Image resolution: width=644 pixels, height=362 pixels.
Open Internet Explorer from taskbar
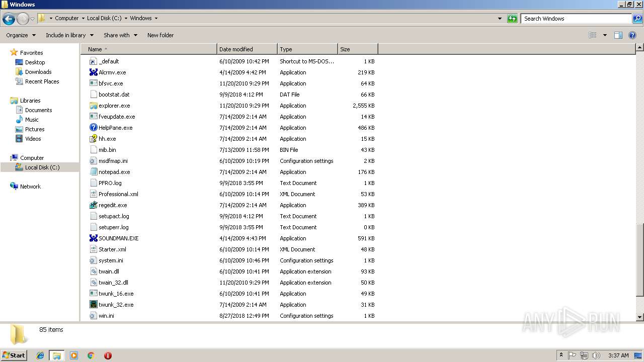coord(40,355)
